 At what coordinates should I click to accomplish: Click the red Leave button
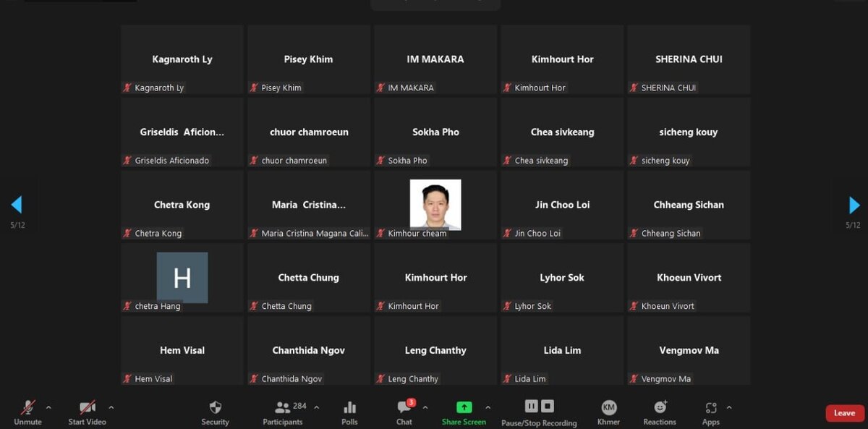point(845,413)
